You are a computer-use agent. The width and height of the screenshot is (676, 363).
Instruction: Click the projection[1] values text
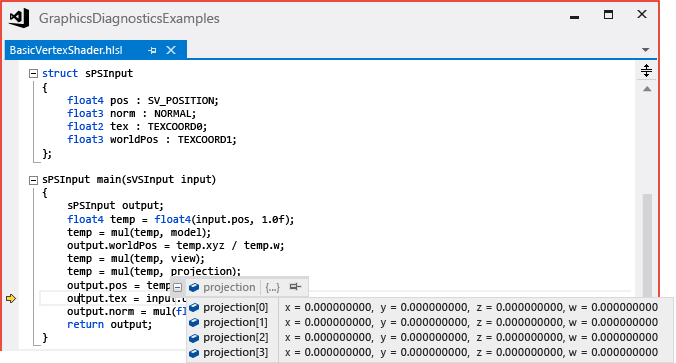pos(471,322)
